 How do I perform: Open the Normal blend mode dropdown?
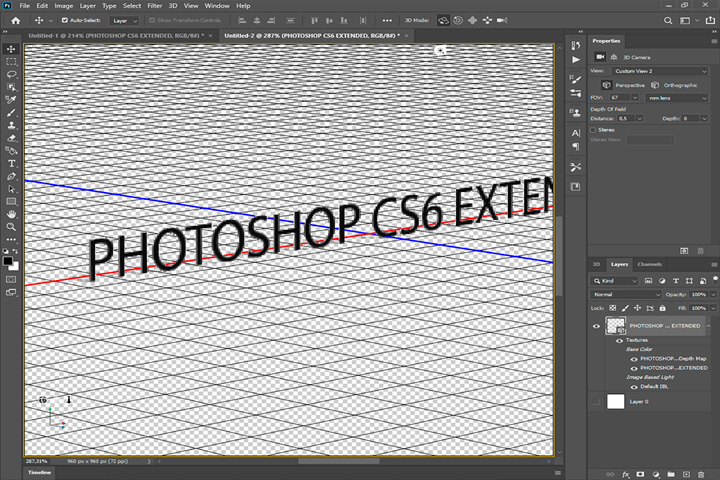625,294
